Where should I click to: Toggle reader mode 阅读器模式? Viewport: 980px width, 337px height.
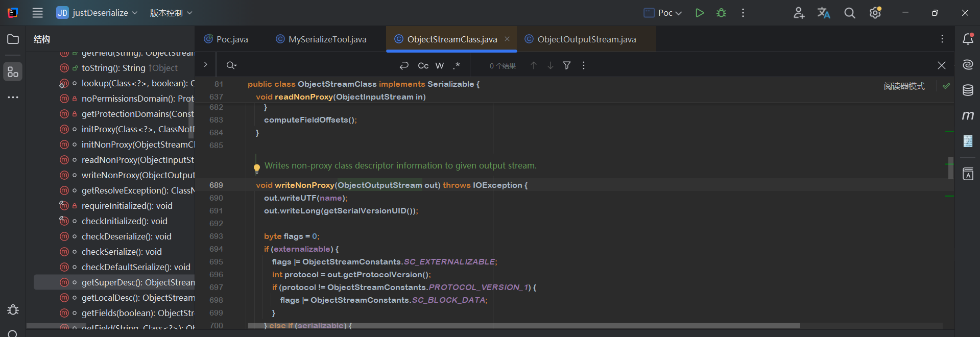pyautogui.click(x=904, y=86)
